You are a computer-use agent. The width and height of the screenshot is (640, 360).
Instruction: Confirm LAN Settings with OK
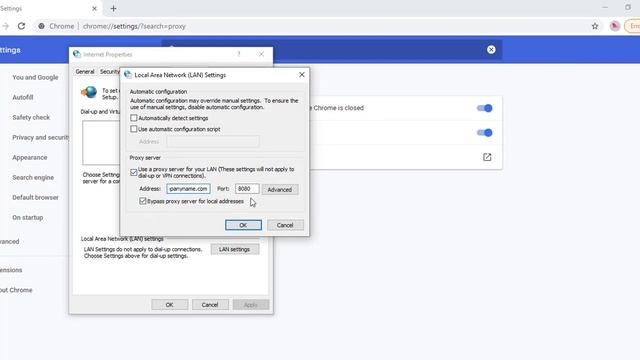coord(243,225)
